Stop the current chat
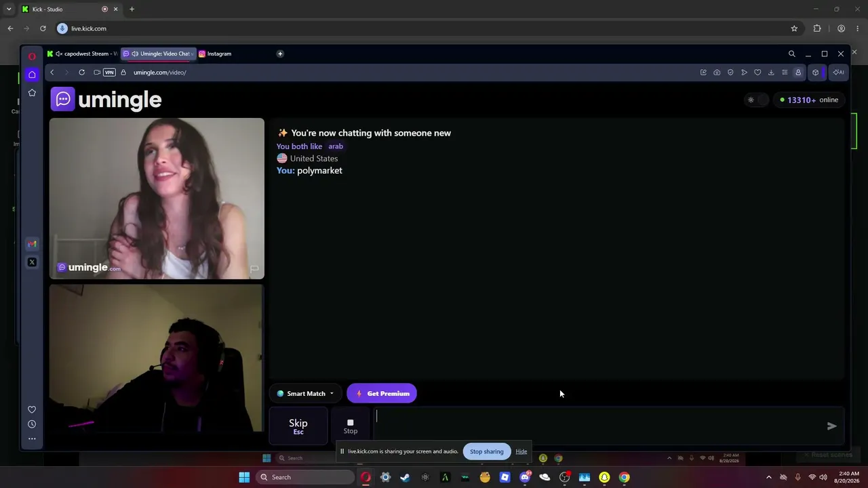868x488 pixels. pyautogui.click(x=351, y=426)
